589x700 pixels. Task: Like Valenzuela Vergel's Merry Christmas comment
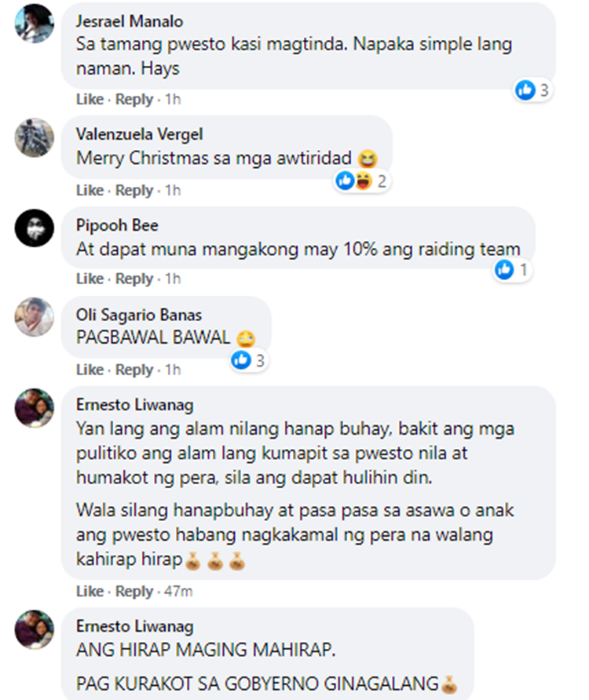[90, 190]
